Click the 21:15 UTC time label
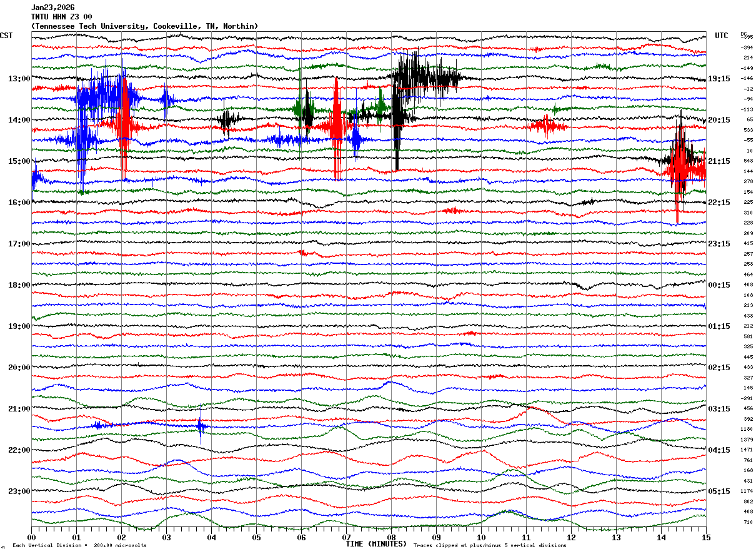 (x=719, y=161)
